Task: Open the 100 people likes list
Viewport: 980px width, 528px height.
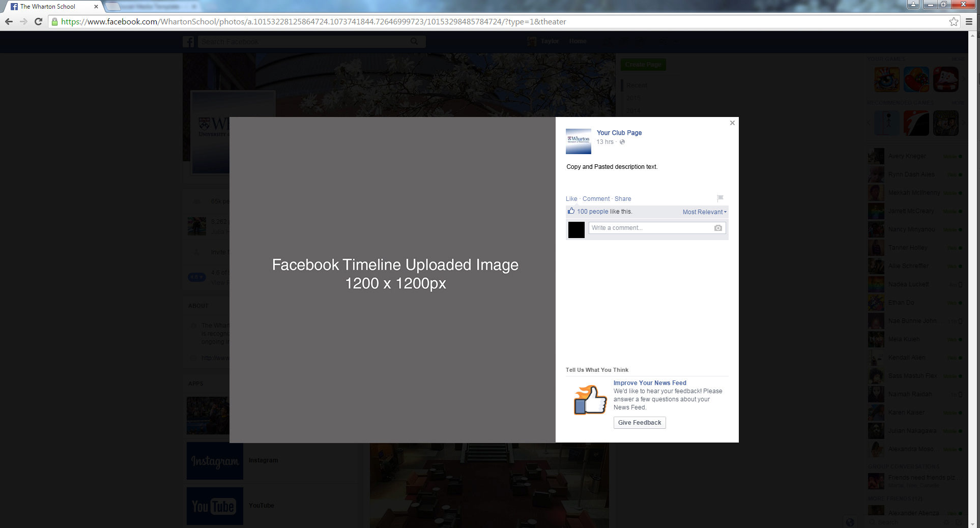Action: (x=592, y=212)
